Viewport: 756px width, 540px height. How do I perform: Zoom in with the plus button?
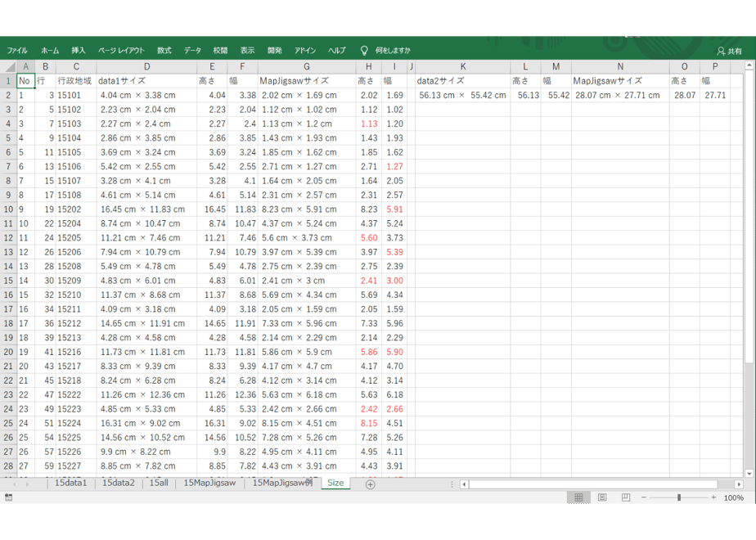coord(713,497)
